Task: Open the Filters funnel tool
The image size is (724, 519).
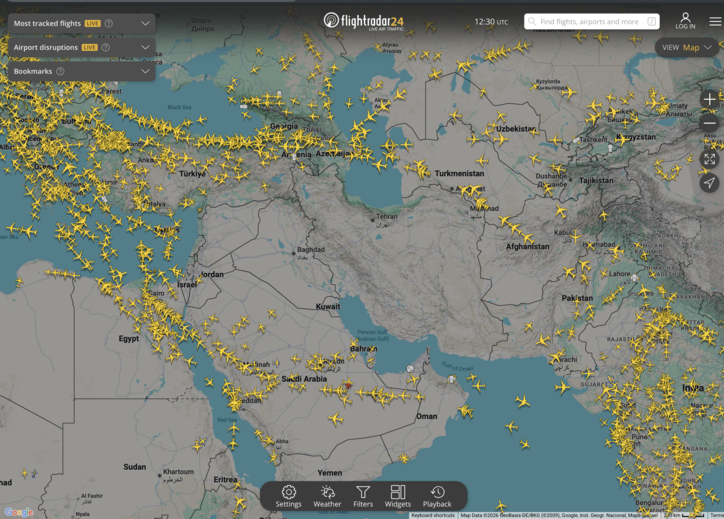Action: coord(363,496)
